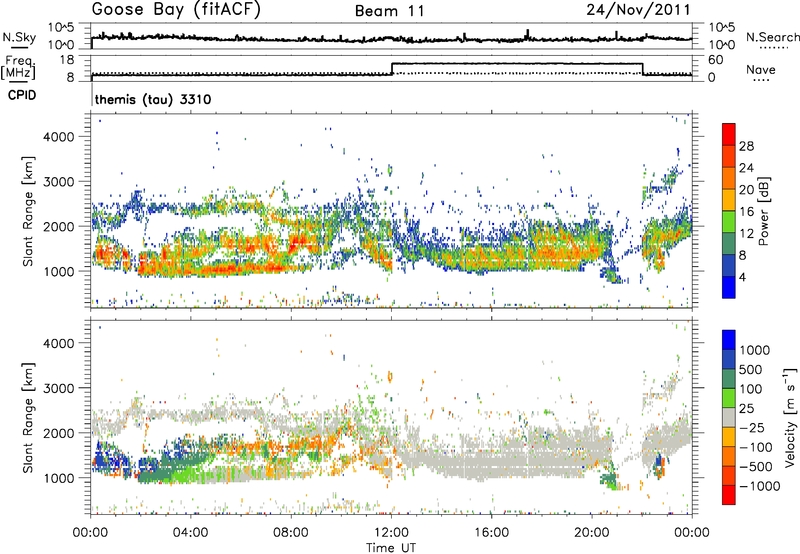The height and width of the screenshot is (554, 800).
Task: Click the "Slant Range [km]" label of power panel
Action: point(28,212)
